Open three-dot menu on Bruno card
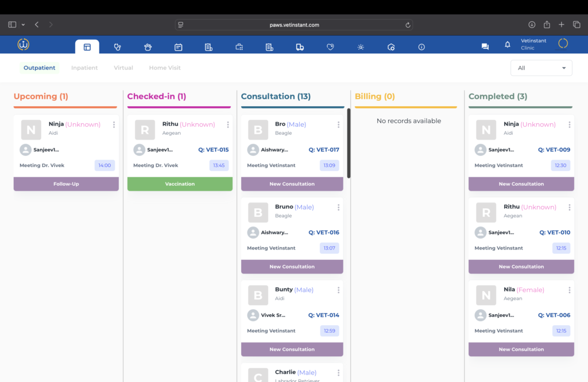Viewport: 588px width, 382px height. [339, 208]
